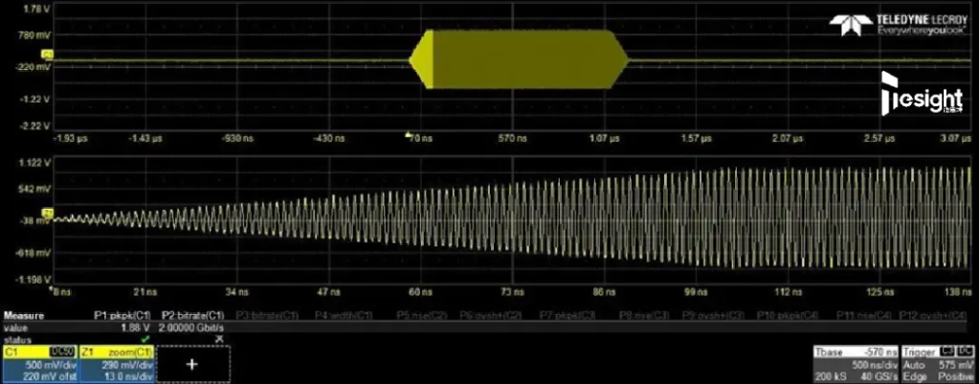Click the 2.00000 Gbit/s bitrate value
The image size is (980, 384).
[x=192, y=328]
